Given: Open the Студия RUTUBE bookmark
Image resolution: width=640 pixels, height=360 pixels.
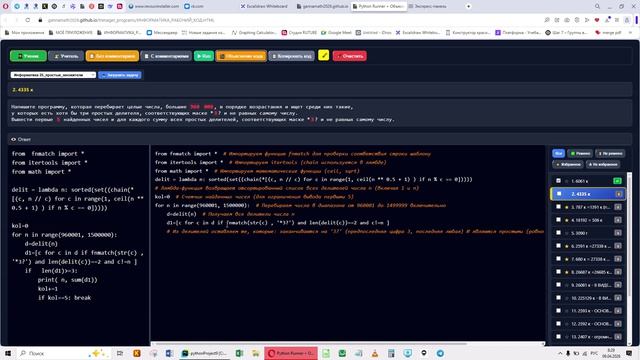Looking at the screenshot, I should click(x=299, y=33).
